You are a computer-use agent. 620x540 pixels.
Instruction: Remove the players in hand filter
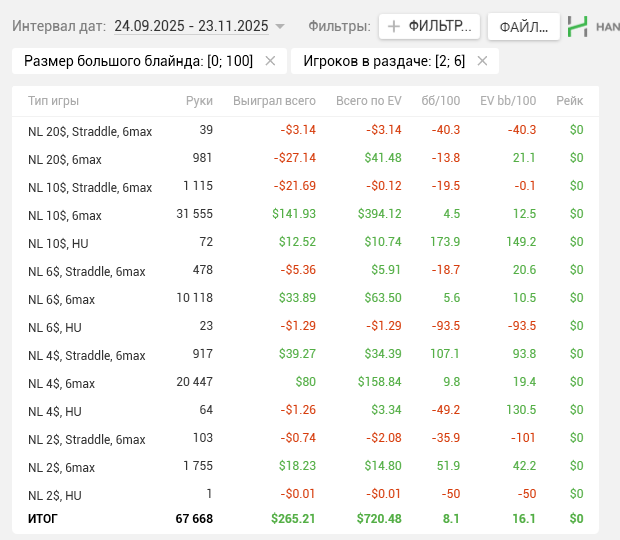[x=482, y=61]
